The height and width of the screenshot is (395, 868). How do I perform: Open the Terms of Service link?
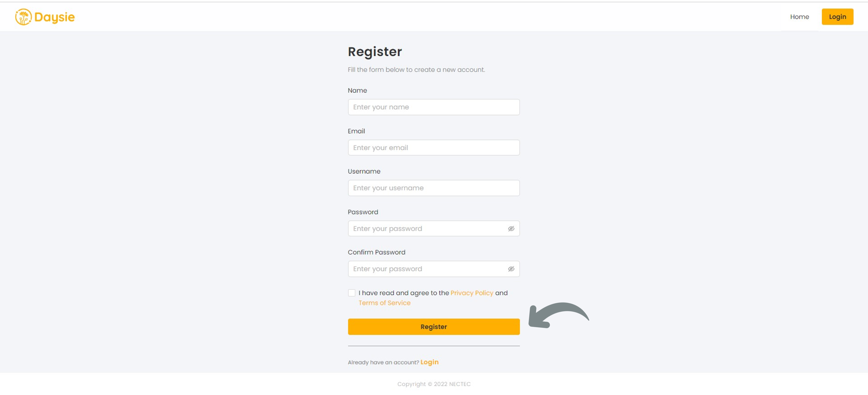384,303
